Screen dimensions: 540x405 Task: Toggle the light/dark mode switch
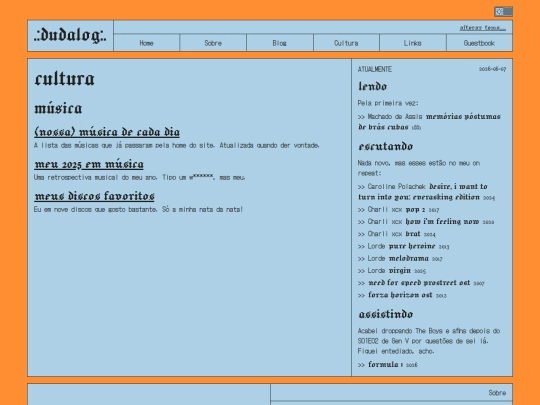(x=503, y=11)
